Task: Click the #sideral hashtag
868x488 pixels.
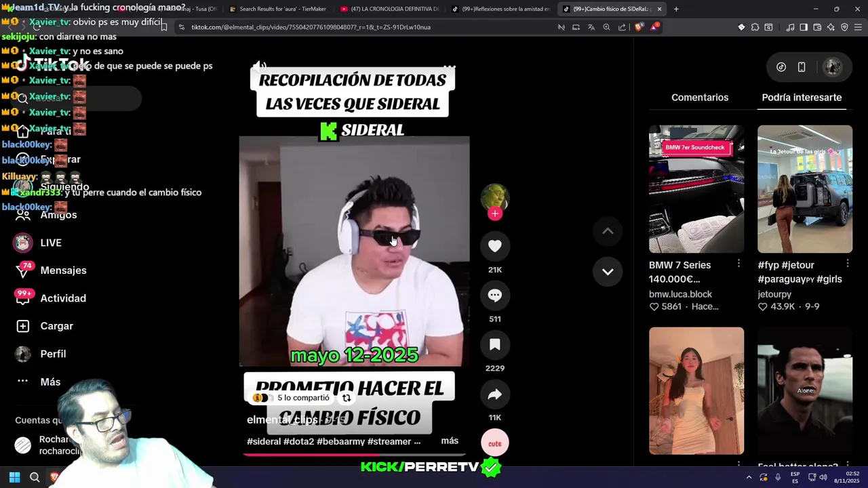Action: pos(264,441)
